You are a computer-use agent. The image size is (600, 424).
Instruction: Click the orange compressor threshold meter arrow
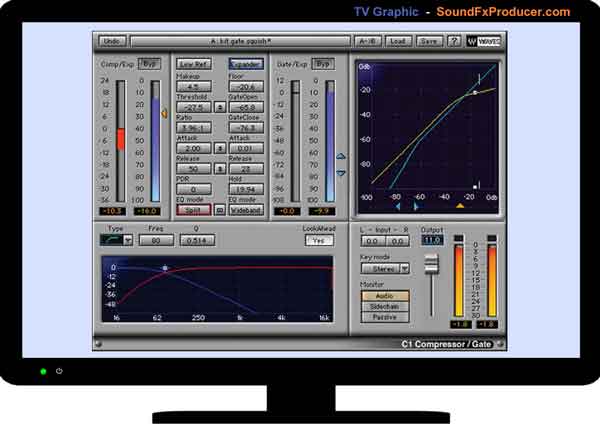[x=165, y=113]
